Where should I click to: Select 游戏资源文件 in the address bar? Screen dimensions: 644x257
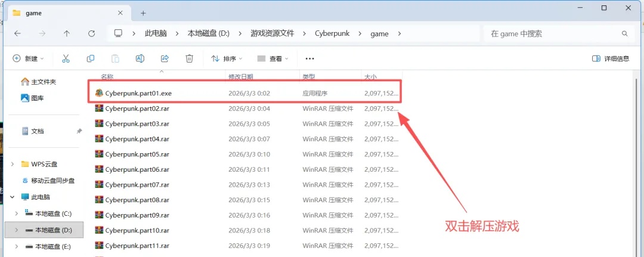click(x=273, y=33)
